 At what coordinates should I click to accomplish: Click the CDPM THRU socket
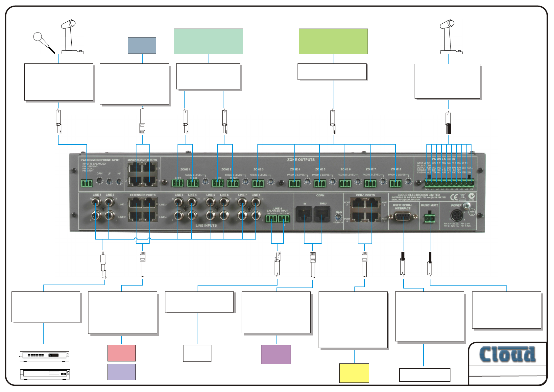coord(323,215)
